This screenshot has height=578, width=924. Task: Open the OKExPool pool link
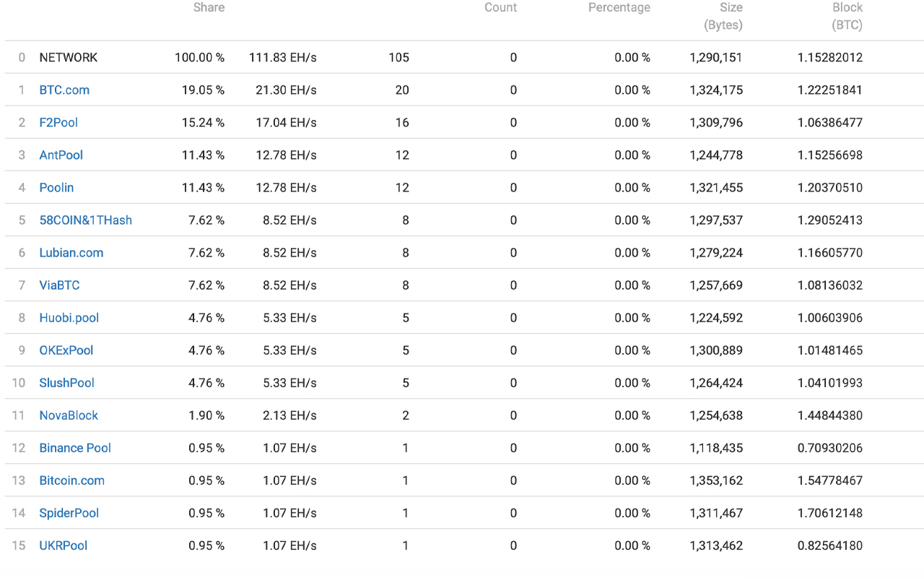[x=66, y=350]
